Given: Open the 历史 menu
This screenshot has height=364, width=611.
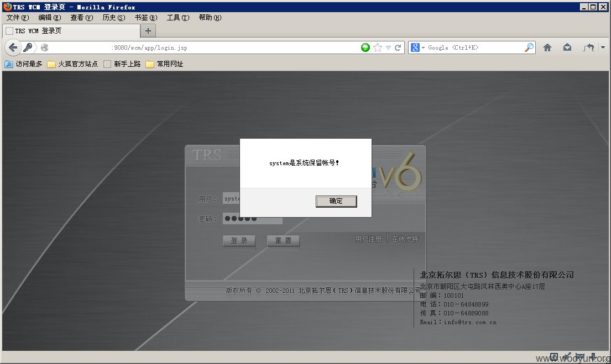Looking at the screenshot, I should 114,18.
